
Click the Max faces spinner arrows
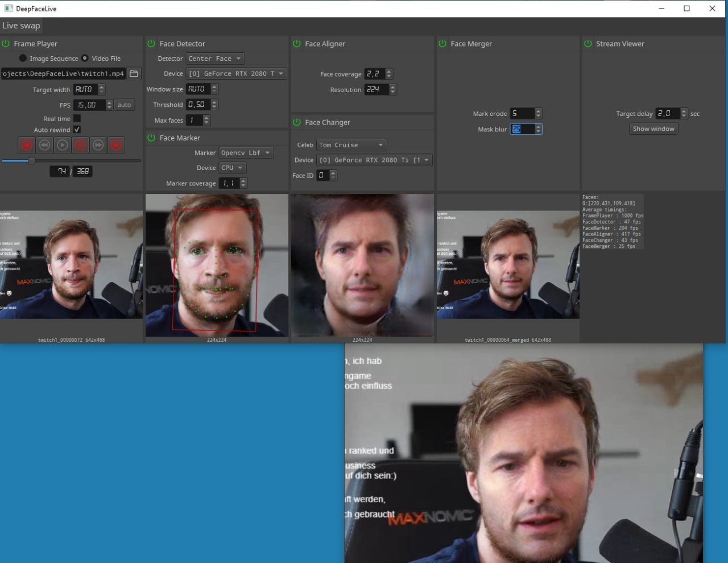pos(206,120)
